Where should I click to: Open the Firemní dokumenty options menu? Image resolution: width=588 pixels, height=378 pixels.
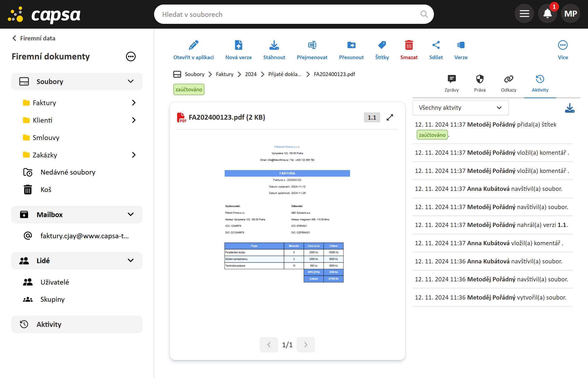(x=131, y=56)
